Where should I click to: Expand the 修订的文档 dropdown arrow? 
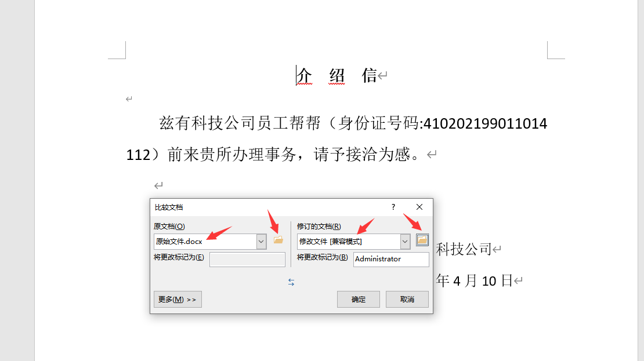click(x=405, y=242)
